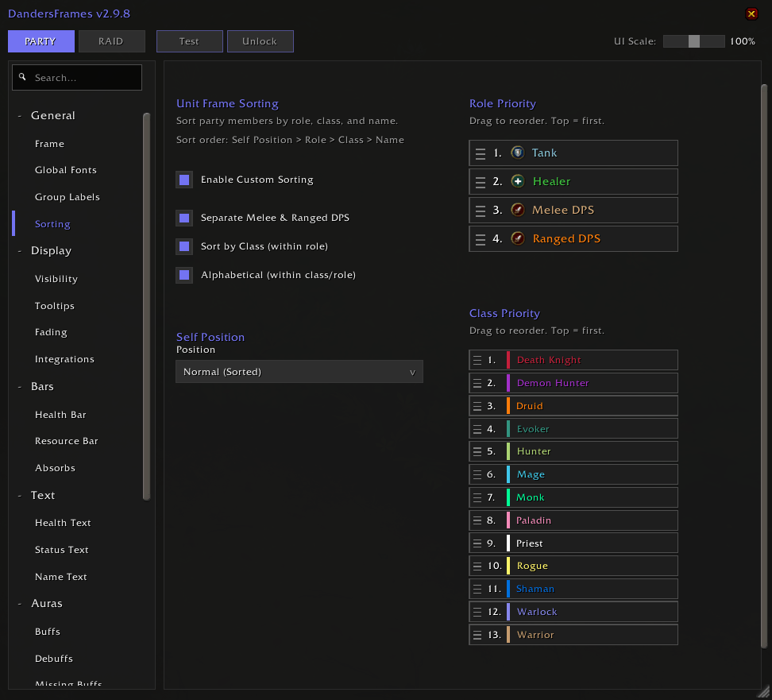Image resolution: width=772 pixels, height=700 pixels.
Task: Open Global Fonts settings
Action: pos(66,170)
